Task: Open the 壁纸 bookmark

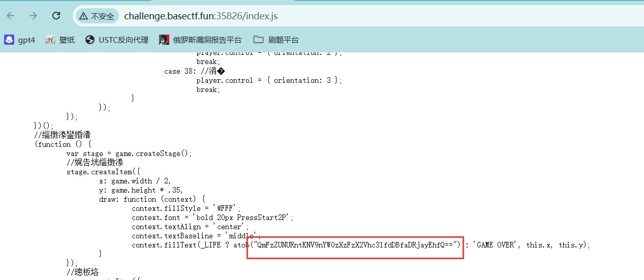Action: [x=60, y=40]
